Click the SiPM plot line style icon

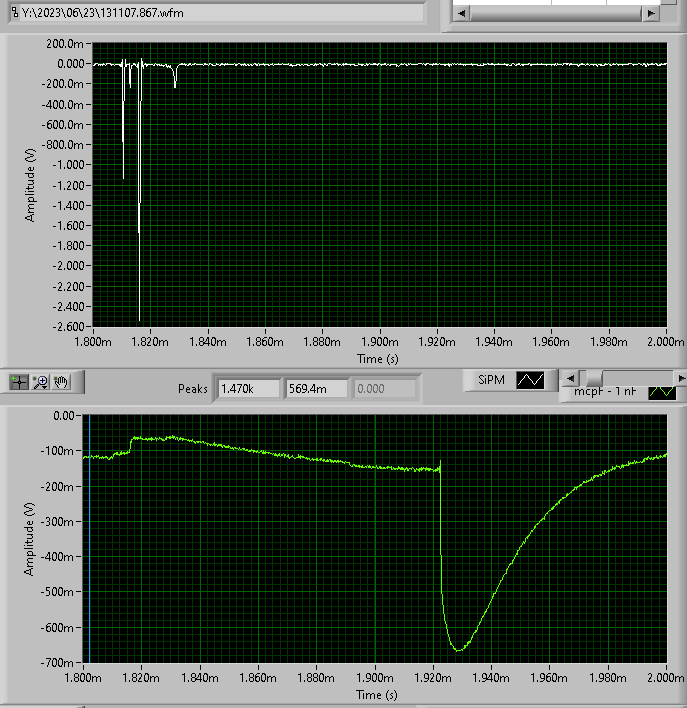530,380
